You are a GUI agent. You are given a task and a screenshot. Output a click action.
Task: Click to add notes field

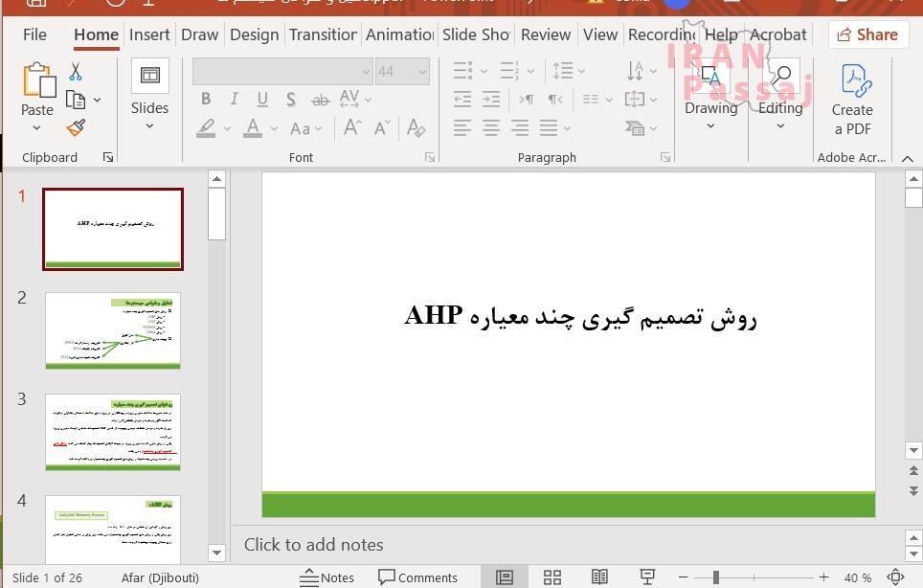tap(314, 545)
